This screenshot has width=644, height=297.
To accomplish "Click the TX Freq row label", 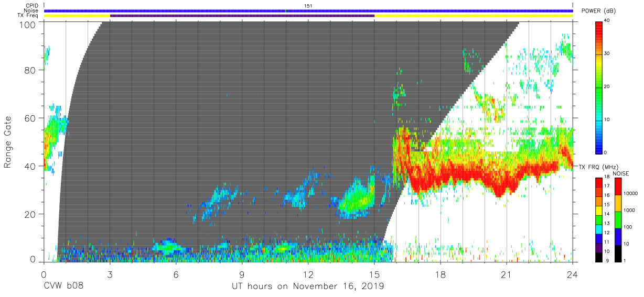I will 29,16.
